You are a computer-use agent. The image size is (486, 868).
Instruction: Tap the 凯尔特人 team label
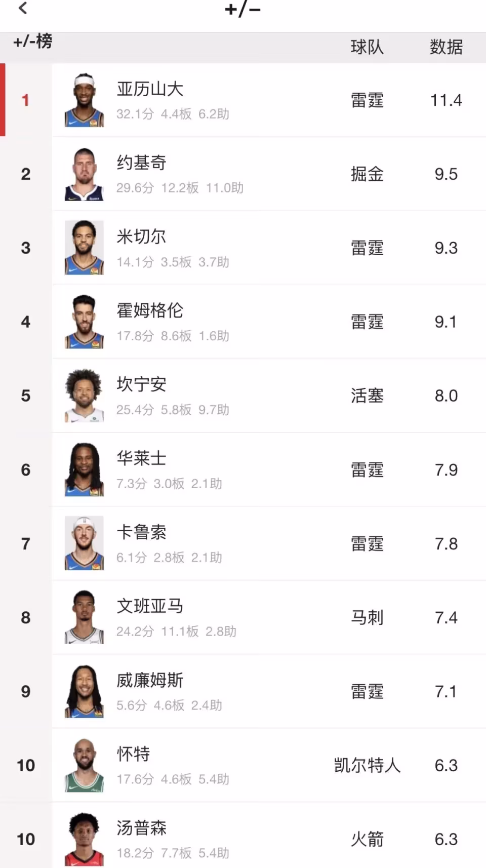[x=367, y=765]
